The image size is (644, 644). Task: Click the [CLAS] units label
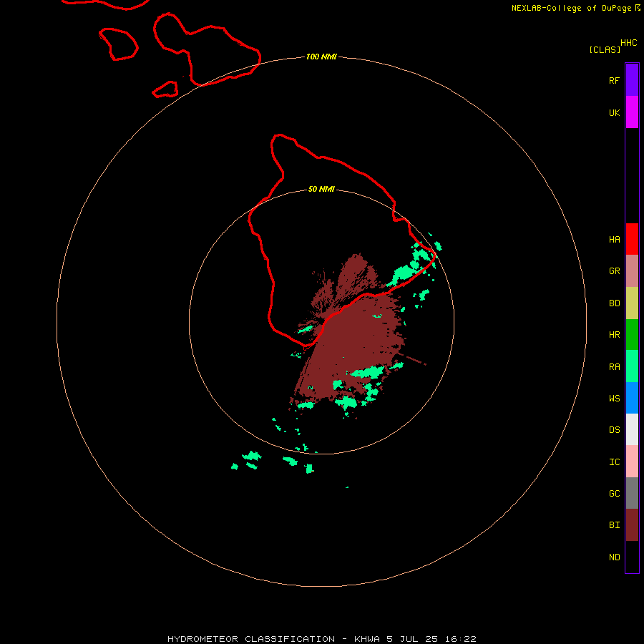pyautogui.click(x=605, y=49)
